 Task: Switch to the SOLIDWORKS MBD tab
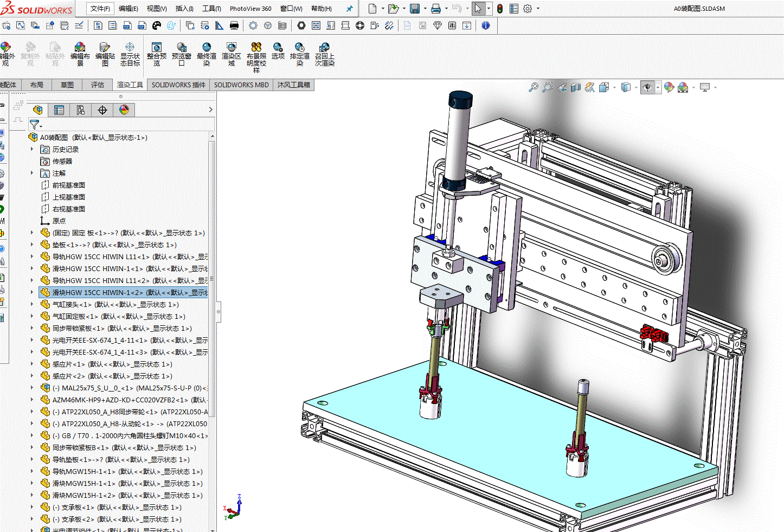[x=241, y=85]
